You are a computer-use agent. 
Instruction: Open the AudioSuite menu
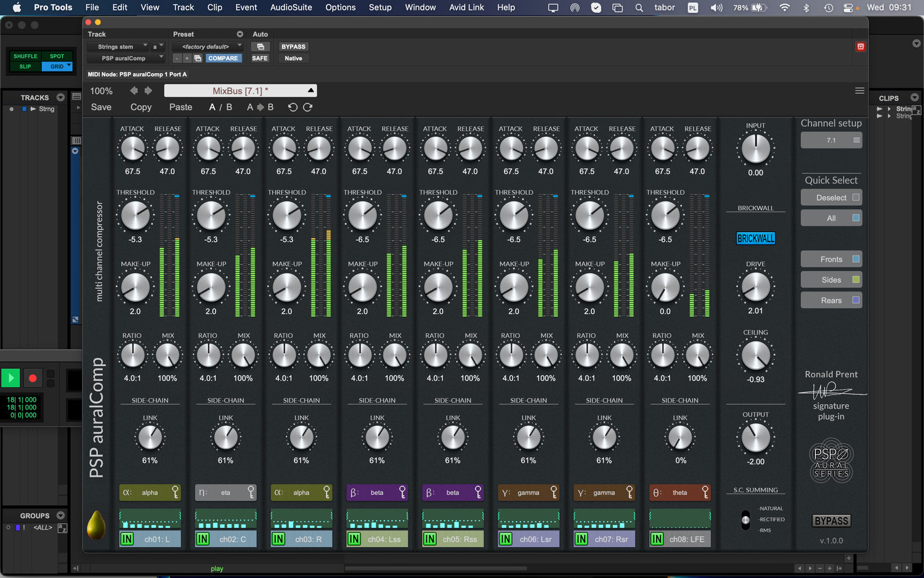291,7
